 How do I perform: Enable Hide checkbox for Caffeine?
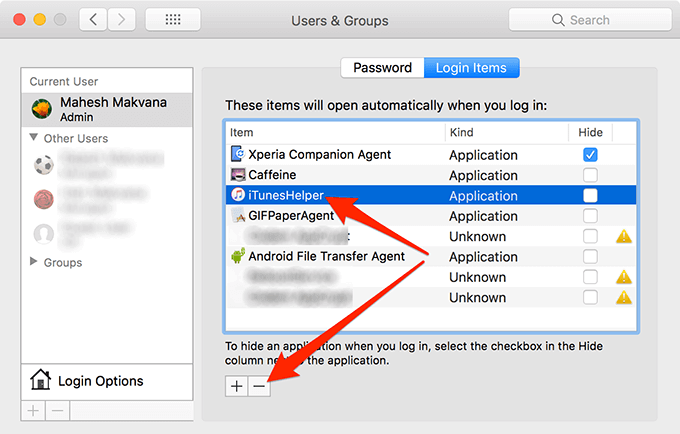590,175
